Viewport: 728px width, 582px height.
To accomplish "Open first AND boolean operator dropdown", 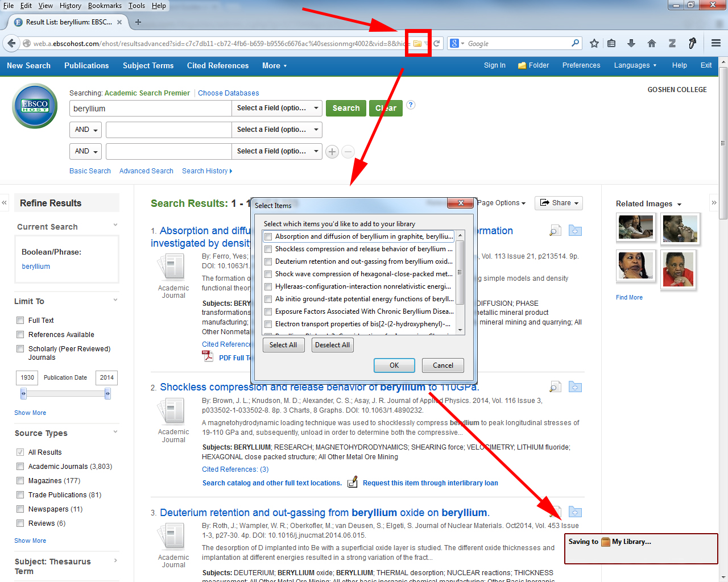I will click(86, 130).
